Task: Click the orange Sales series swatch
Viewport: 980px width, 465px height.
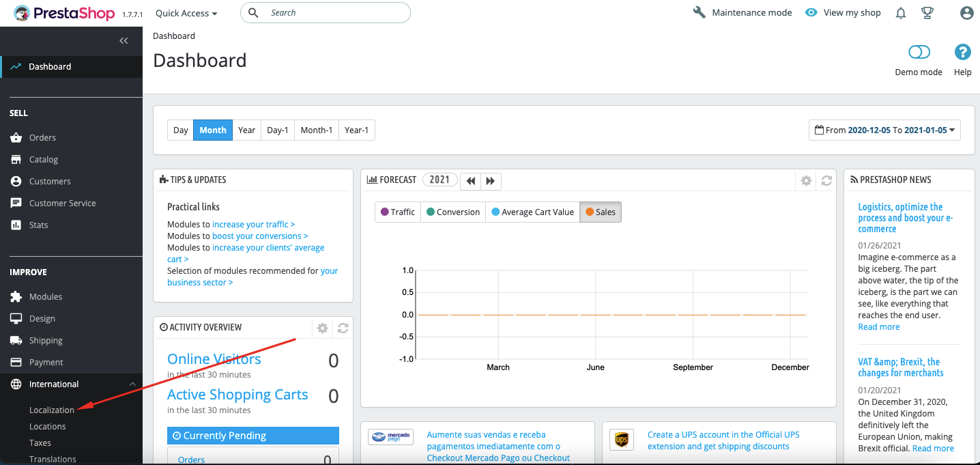Action: click(590, 212)
